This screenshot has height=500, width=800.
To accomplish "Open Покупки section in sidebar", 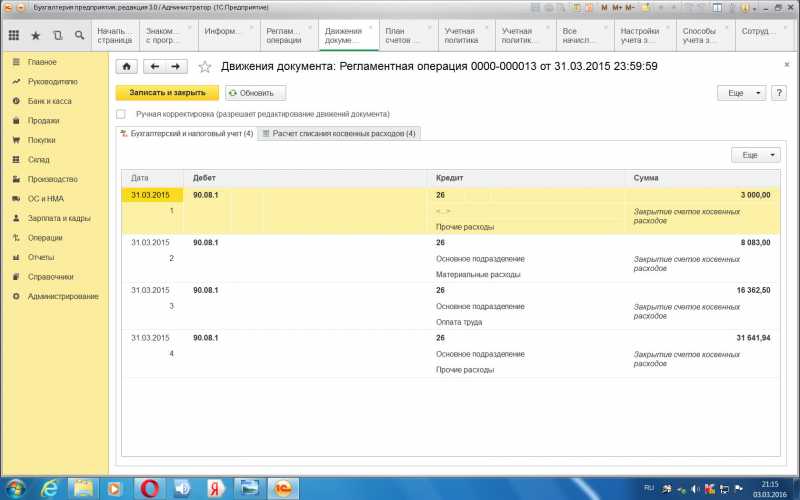I will point(41,140).
